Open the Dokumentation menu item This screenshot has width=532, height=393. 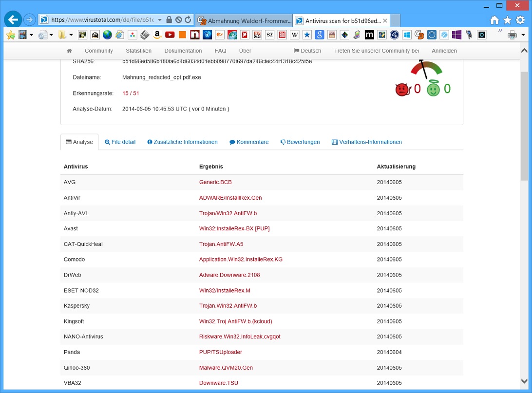point(183,51)
